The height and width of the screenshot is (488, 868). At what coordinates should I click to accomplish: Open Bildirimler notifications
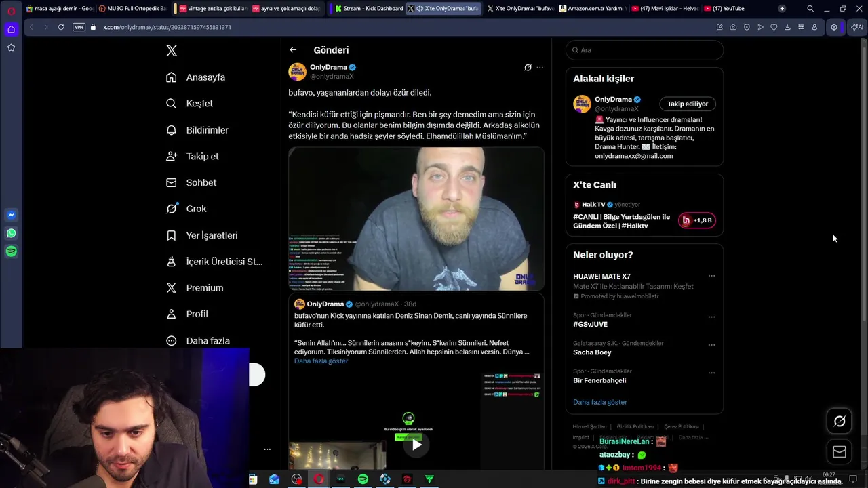coord(197,130)
